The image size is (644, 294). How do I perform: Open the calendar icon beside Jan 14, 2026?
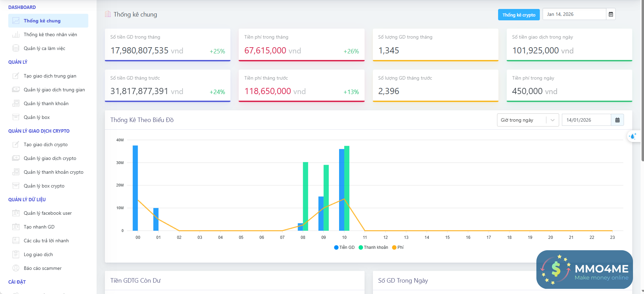(611, 14)
